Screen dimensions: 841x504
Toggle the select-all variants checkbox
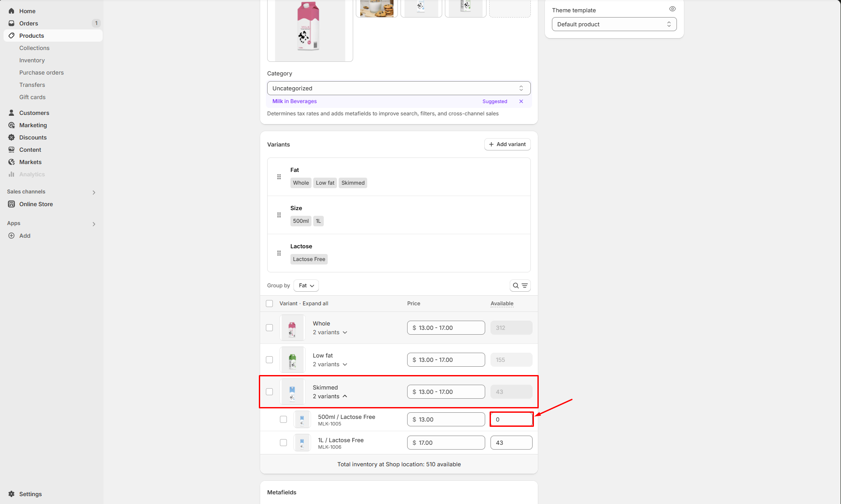pyautogui.click(x=269, y=304)
